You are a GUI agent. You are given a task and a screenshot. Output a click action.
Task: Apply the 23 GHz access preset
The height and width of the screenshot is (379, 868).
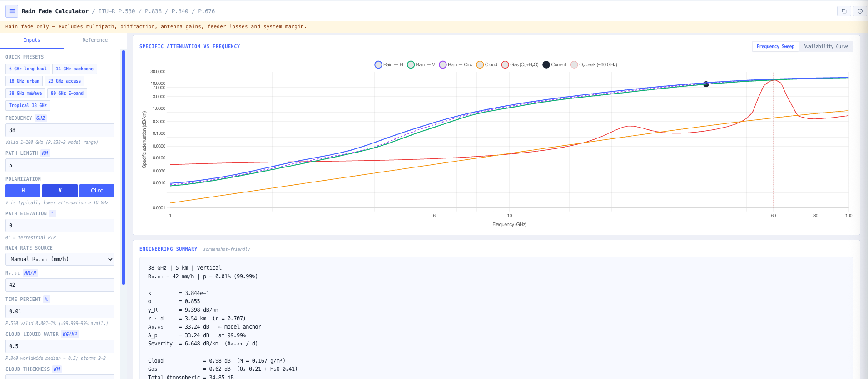click(64, 81)
